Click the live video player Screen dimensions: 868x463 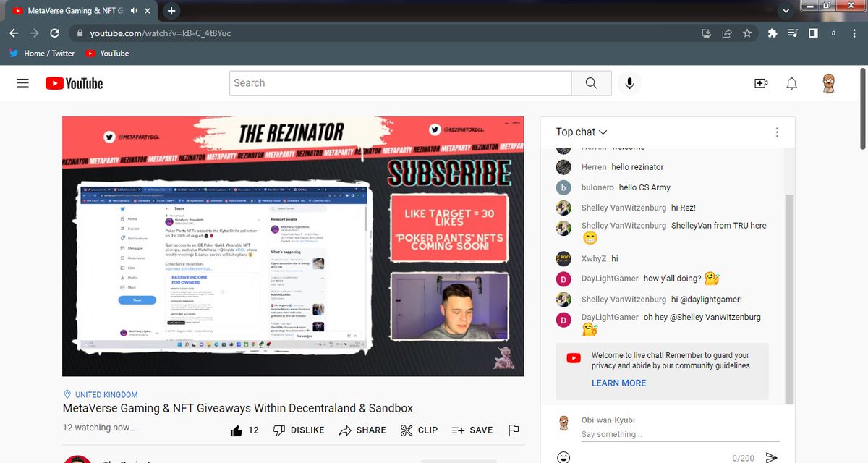point(293,247)
